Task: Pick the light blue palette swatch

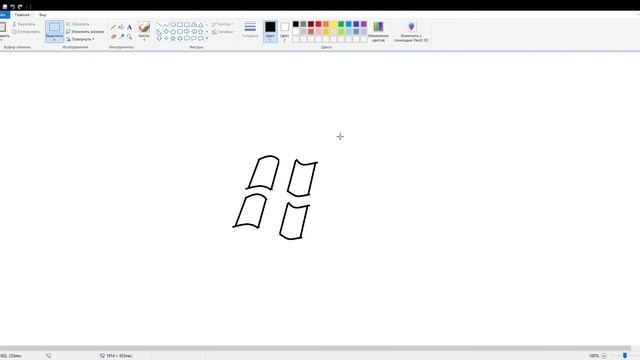Action: [x=349, y=24]
